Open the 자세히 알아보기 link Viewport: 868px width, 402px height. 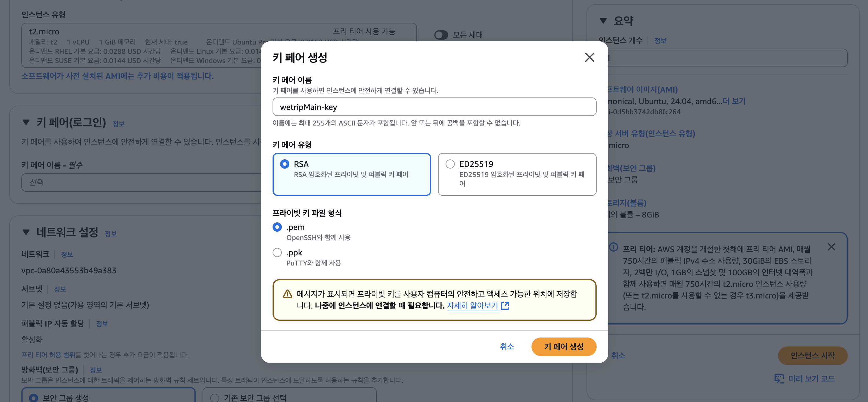click(x=472, y=306)
